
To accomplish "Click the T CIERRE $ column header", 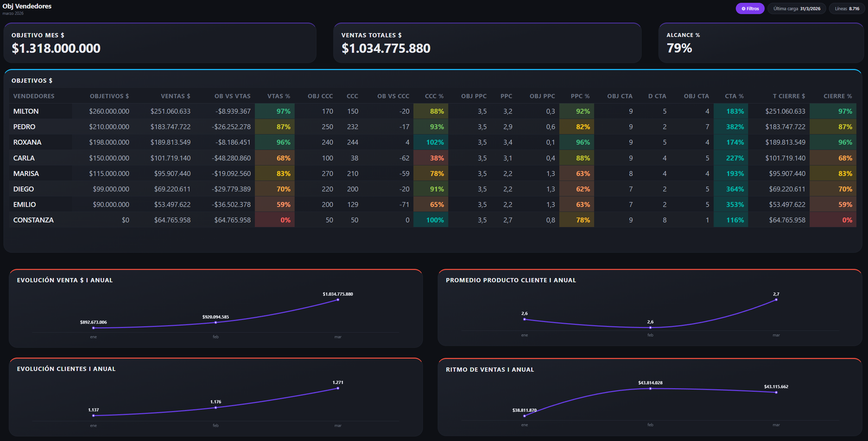I will [789, 96].
